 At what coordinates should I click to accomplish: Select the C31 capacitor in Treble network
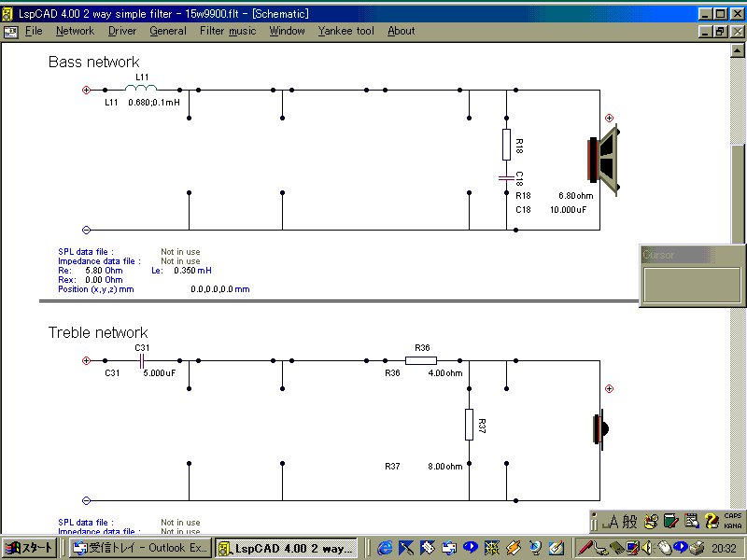(142, 360)
